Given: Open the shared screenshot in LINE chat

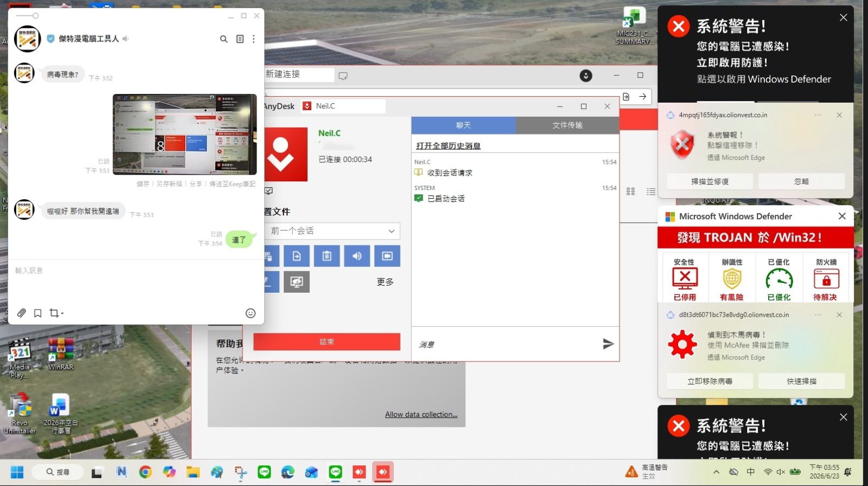Looking at the screenshot, I should pyautogui.click(x=184, y=134).
